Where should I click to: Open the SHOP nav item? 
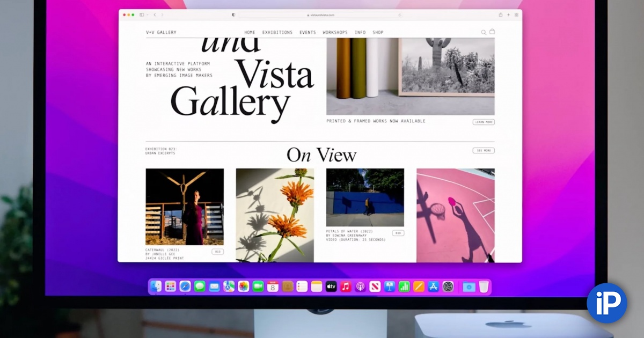click(378, 32)
